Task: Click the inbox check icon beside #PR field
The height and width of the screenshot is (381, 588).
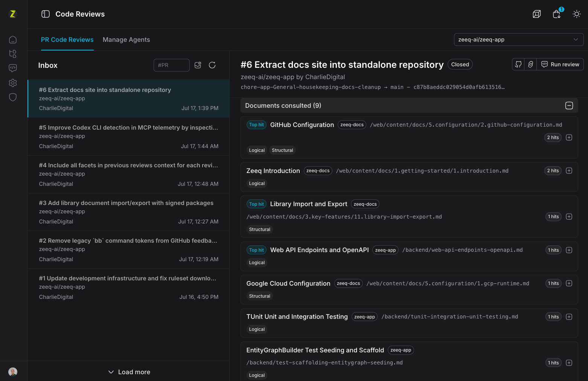Action: click(x=198, y=65)
